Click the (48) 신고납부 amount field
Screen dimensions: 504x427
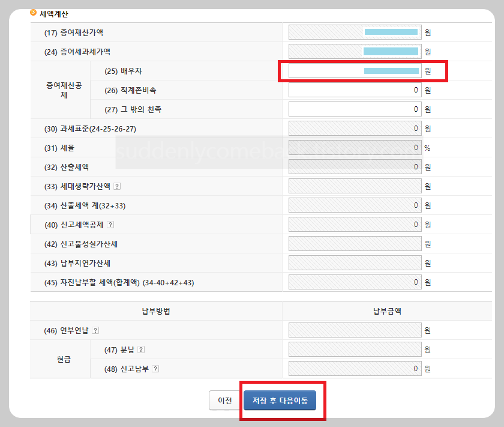click(x=354, y=368)
